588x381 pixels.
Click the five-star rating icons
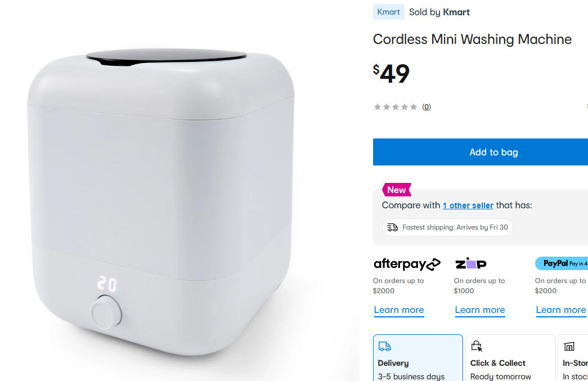pyautogui.click(x=395, y=107)
